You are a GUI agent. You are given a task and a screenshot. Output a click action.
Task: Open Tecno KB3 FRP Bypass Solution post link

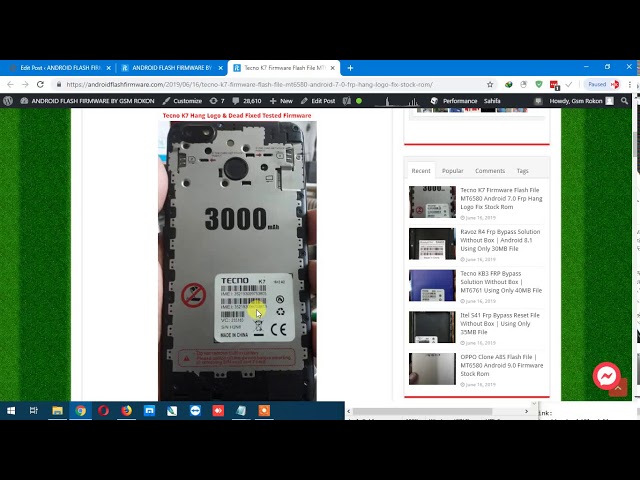click(501, 282)
